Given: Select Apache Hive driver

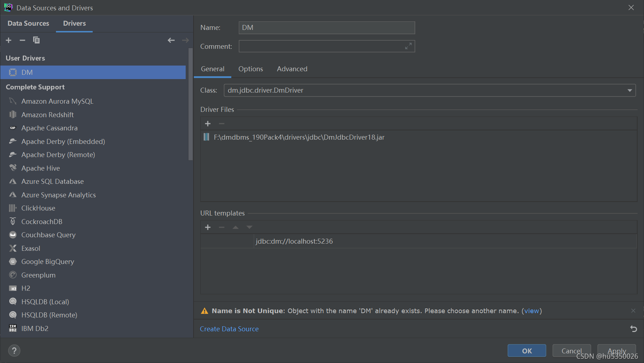Looking at the screenshot, I should pos(93,168).
